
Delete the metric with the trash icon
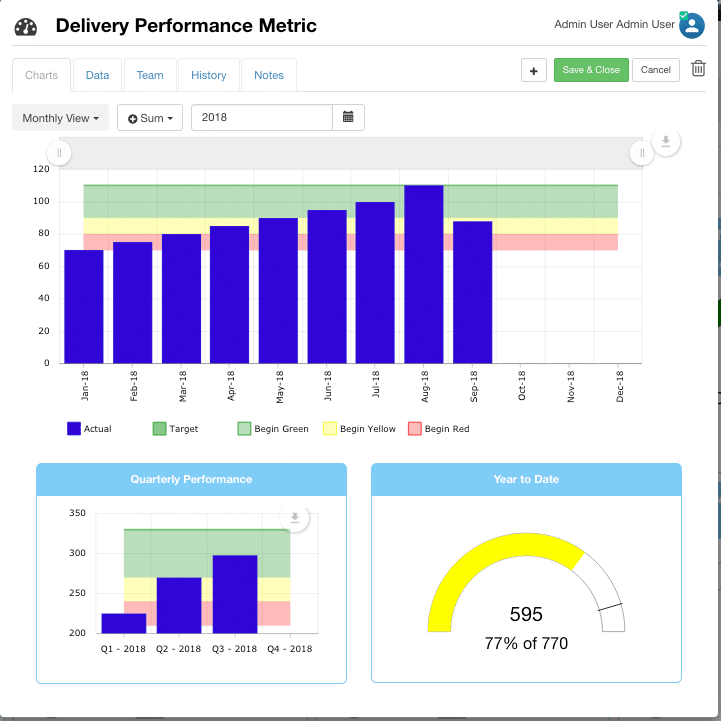(x=698, y=69)
